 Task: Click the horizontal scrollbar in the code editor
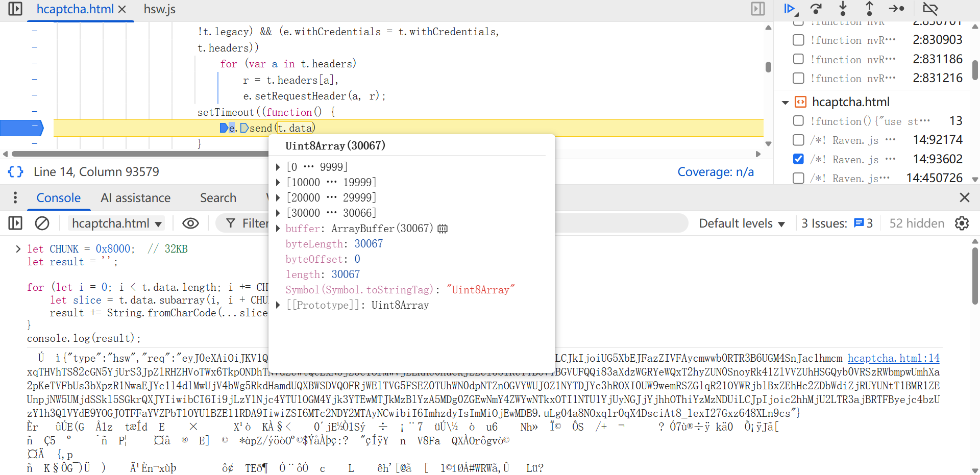[138, 154]
